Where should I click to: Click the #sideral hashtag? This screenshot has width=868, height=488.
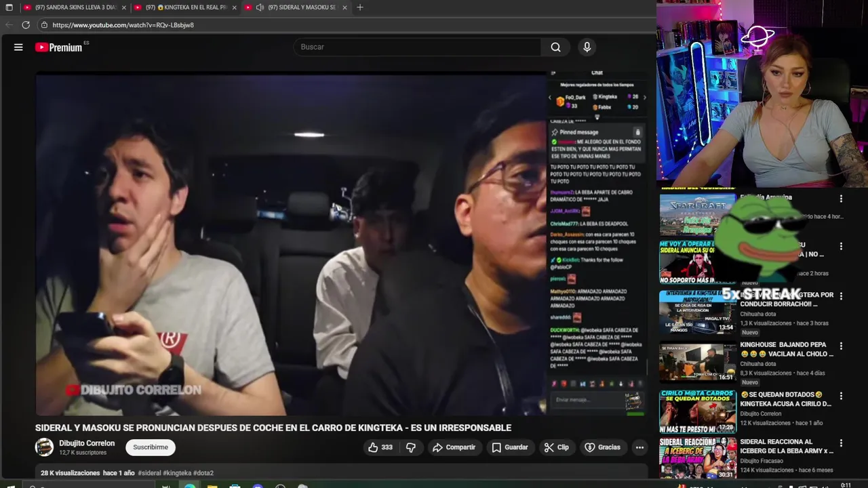(x=149, y=473)
